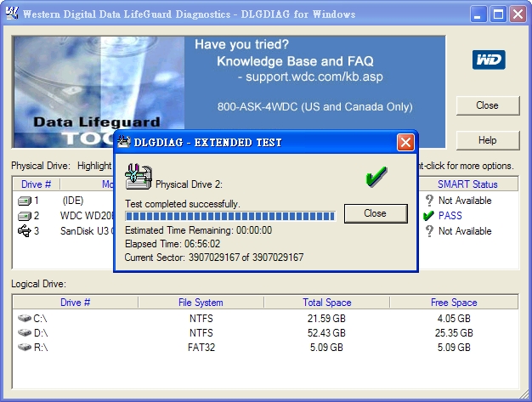This screenshot has width=532, height=402.
Task: Click the Estimated Time Remaining text
Action: pos(199,230)
